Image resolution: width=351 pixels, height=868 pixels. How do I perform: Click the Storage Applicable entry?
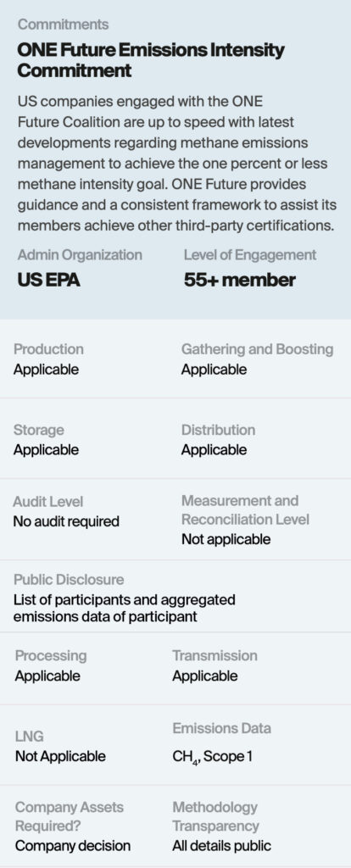tap(46, 440)
